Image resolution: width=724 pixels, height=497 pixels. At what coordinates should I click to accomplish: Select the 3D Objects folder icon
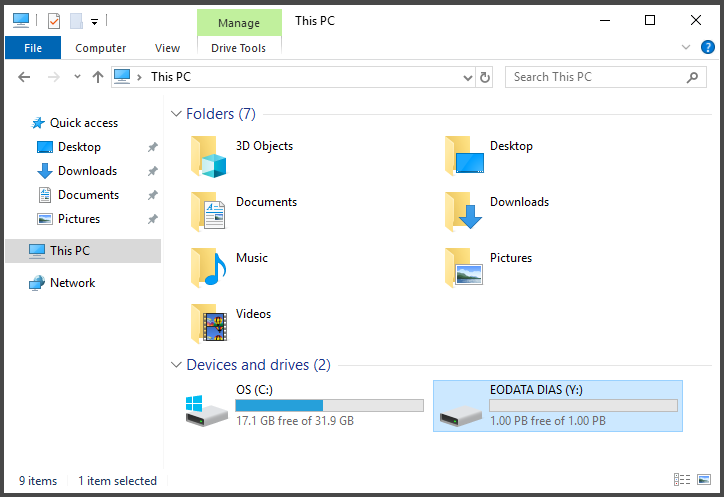pos(209,157)
